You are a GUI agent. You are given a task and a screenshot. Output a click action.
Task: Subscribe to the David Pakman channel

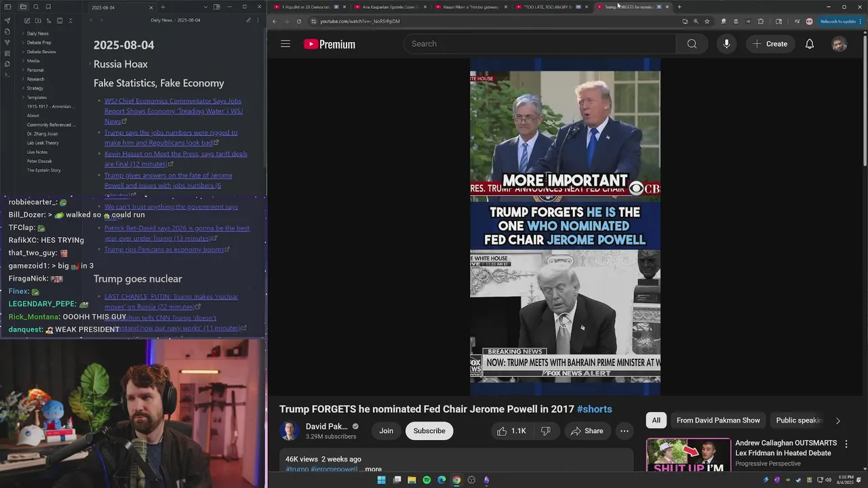[x=429, y=431]
